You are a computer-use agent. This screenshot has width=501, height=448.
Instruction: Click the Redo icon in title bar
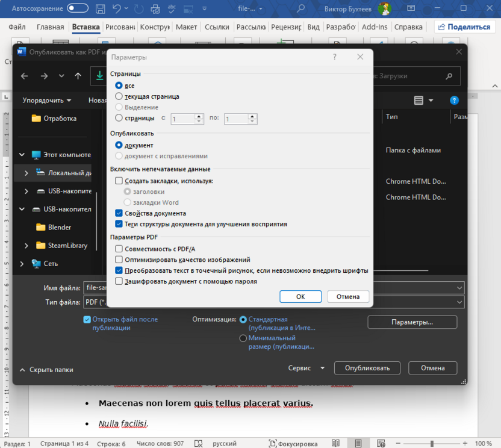(138, 8)
